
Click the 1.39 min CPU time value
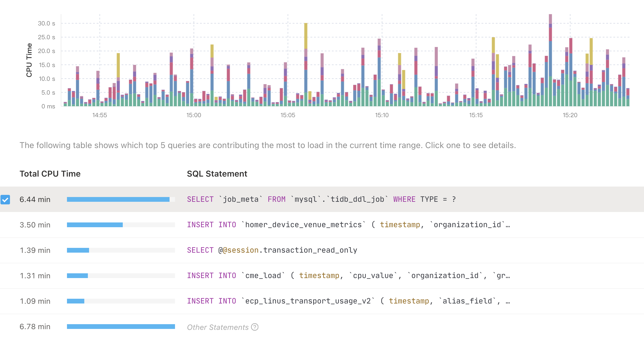(35, 250)
